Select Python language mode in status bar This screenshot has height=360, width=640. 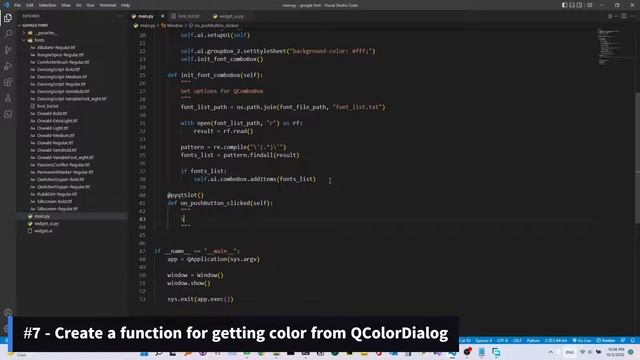coord(533,340)
